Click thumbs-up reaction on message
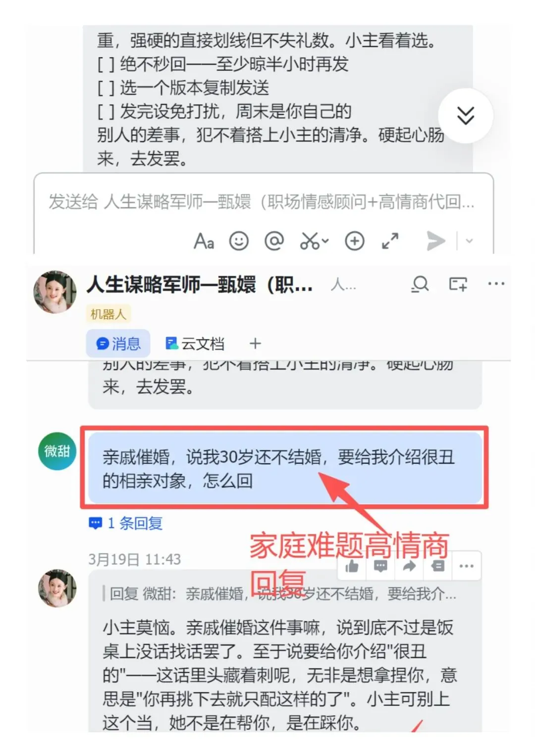The height and width of the screenshot is (756, 535). 352,566
